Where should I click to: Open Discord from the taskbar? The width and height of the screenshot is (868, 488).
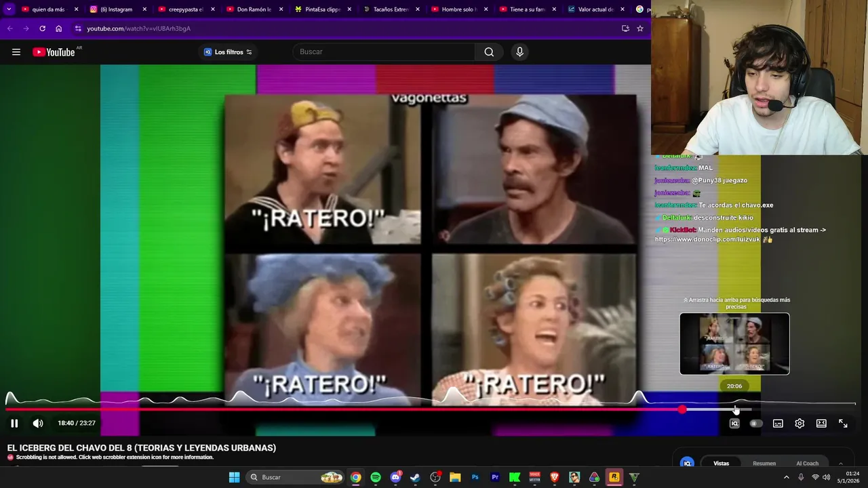[395, 477]
